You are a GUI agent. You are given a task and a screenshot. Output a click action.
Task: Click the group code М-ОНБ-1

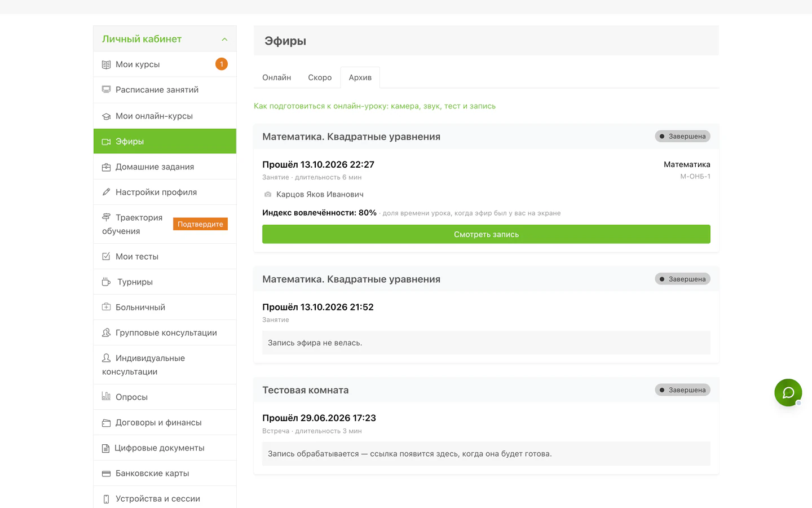tap(695, 177)
